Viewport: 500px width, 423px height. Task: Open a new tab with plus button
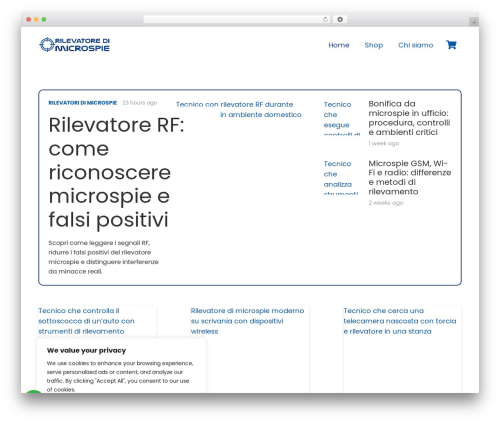[474, 22]
